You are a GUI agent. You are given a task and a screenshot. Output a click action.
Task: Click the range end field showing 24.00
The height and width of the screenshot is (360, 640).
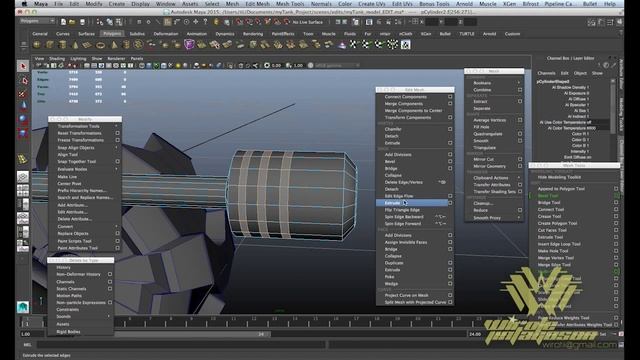(476, 334)
